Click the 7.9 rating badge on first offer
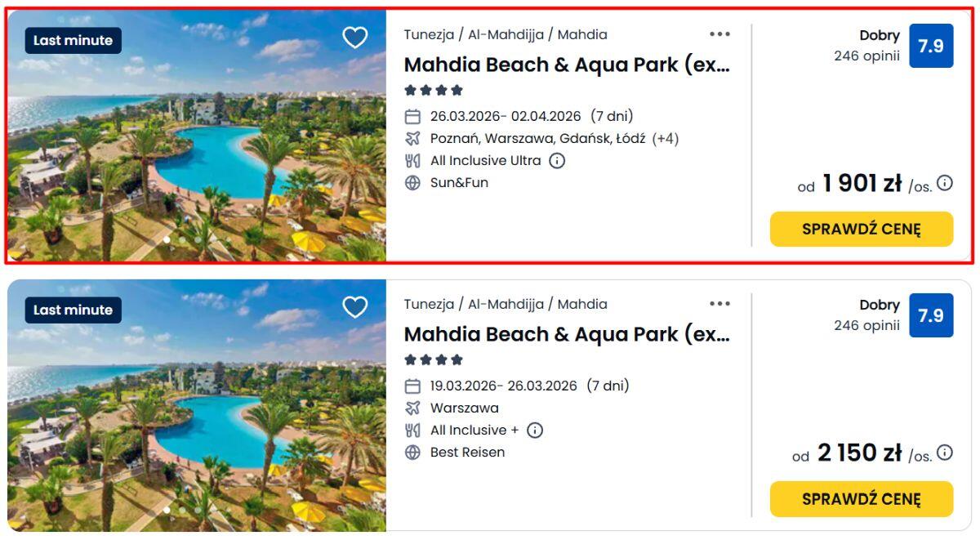The height and width of the screenshot is (540, 980). coord(930,47)
